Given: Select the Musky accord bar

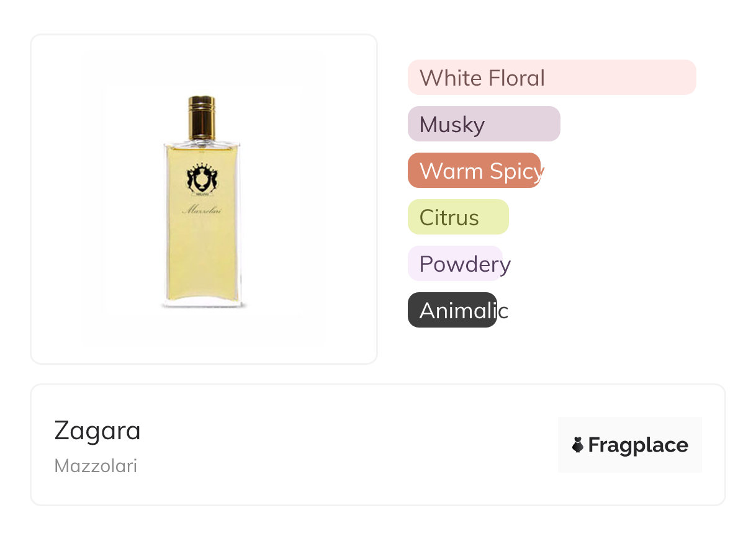Looking at the screenshot, I should point(484,124).
